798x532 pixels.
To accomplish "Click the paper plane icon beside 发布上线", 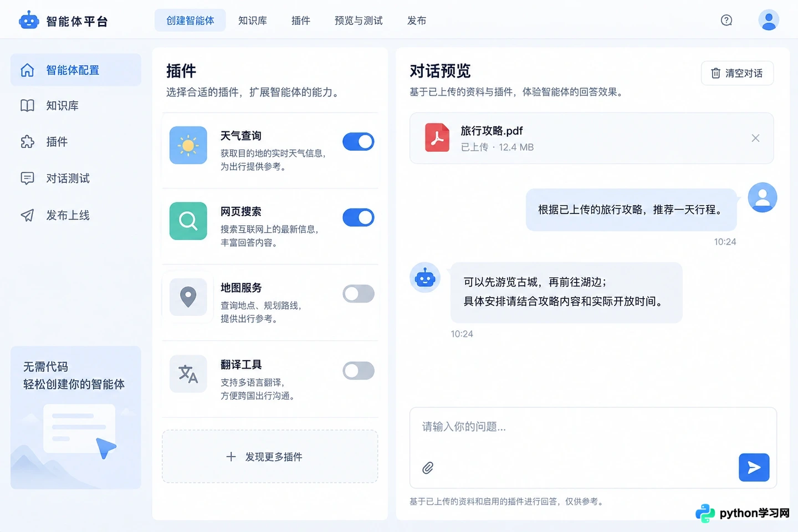I will (x=27, y=215).
